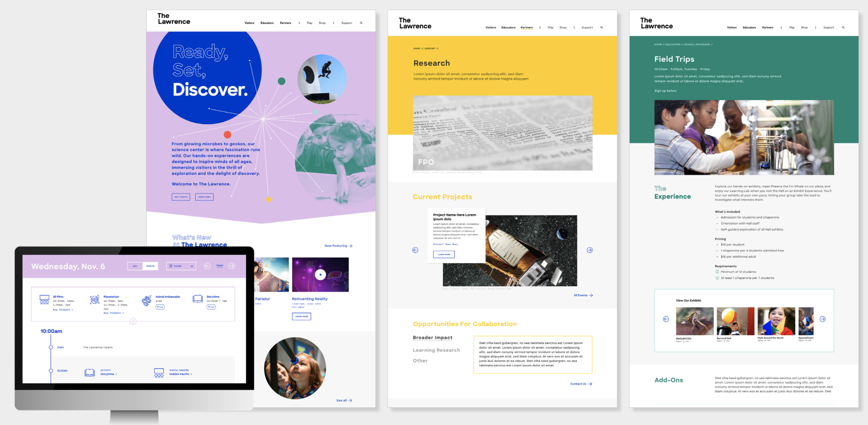Click the search icon on the Research page header
This screenshot has height=425, width=868.
click(x=602, y=27)
